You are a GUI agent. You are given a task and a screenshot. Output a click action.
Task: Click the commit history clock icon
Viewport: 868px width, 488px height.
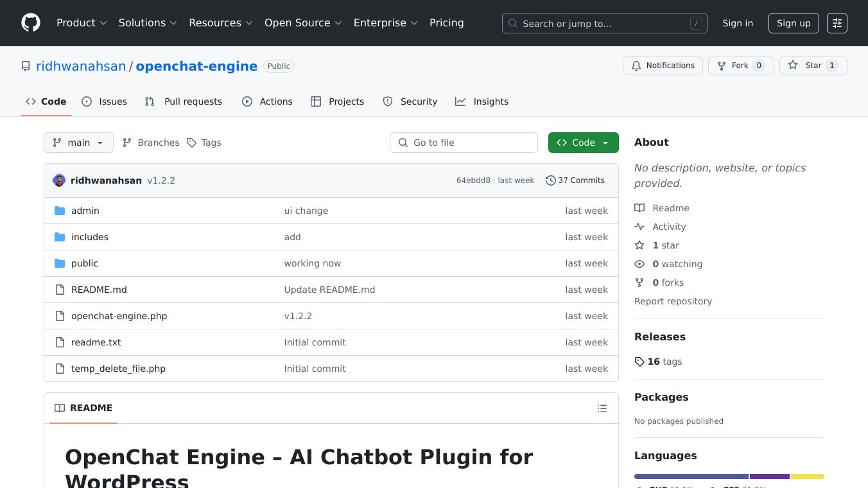click(x=550, y=180)
